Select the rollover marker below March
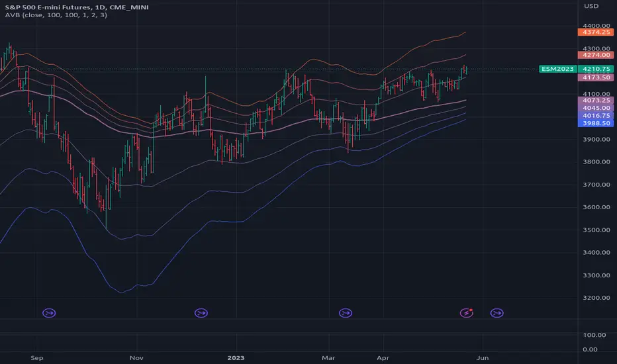Image resolution: width=617 pixels, height=364 pixels. point(346,313)
